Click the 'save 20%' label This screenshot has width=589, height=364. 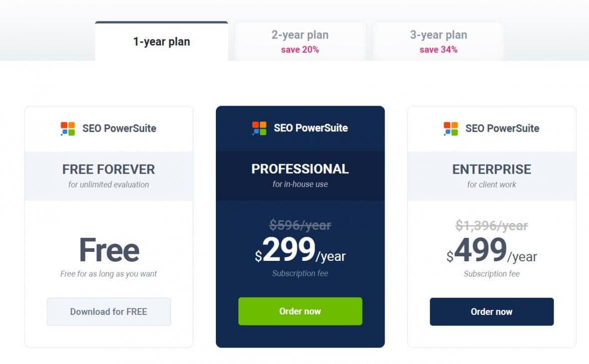point(300,50)
